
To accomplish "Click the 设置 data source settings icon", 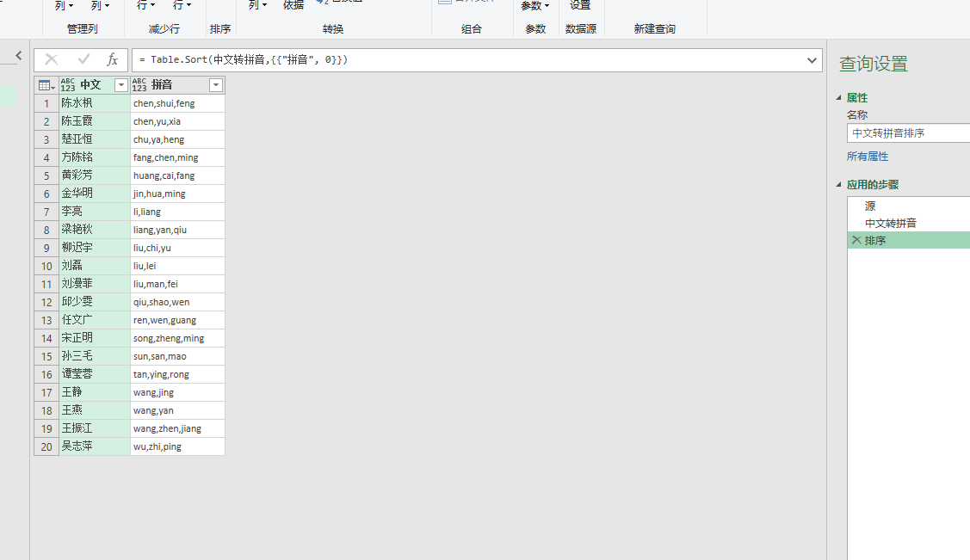I will pos(580,6).
